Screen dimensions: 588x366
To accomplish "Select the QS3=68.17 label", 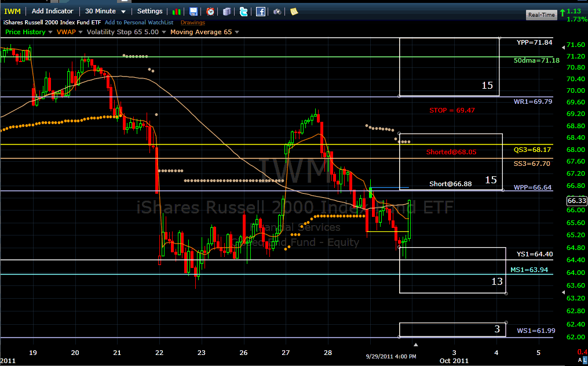I will click(x=532, y=150).
